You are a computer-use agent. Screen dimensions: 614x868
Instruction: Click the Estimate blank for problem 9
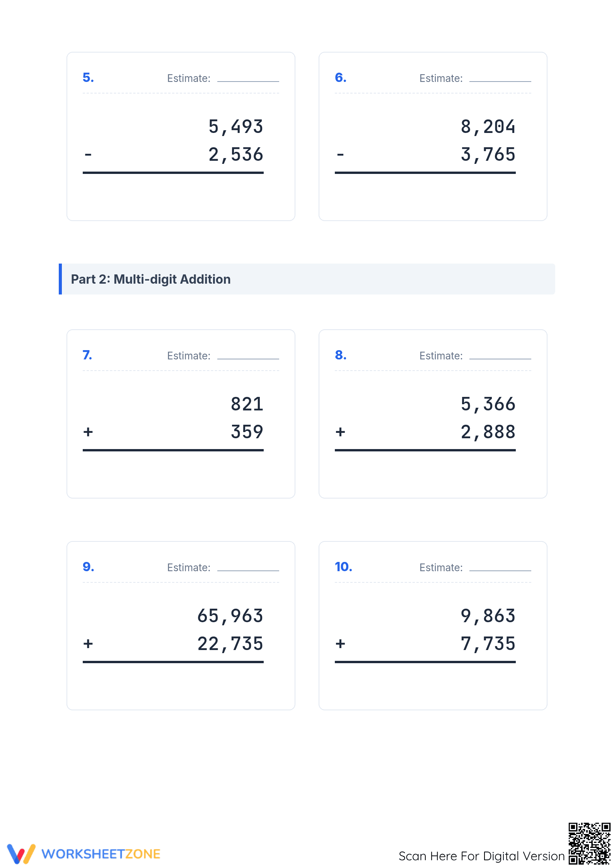click(248, 567)
